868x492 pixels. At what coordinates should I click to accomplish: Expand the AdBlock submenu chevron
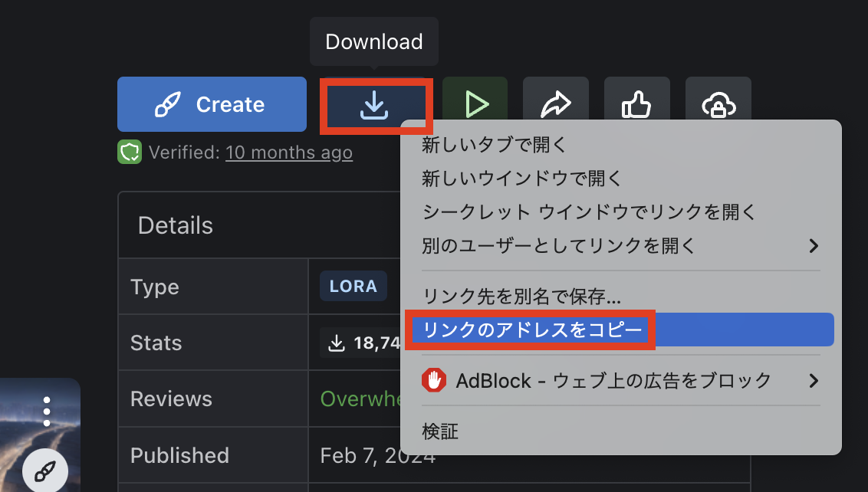[814, 379]
